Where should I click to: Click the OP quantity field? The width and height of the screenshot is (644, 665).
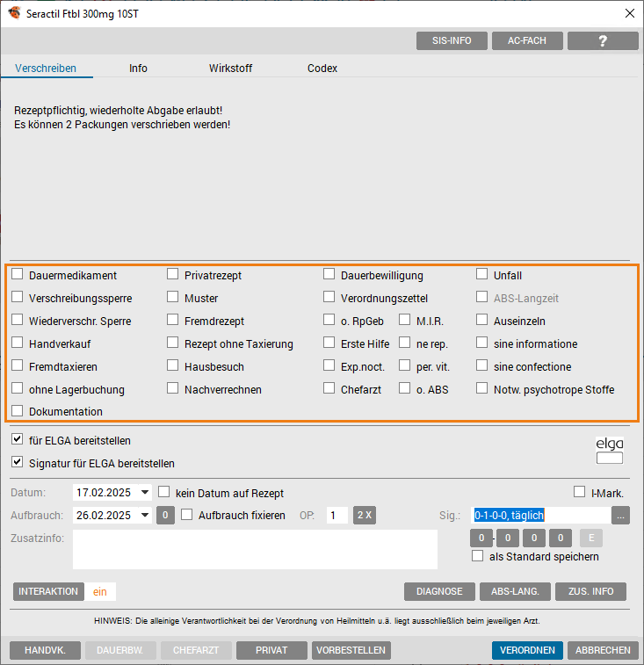(336, 516)
